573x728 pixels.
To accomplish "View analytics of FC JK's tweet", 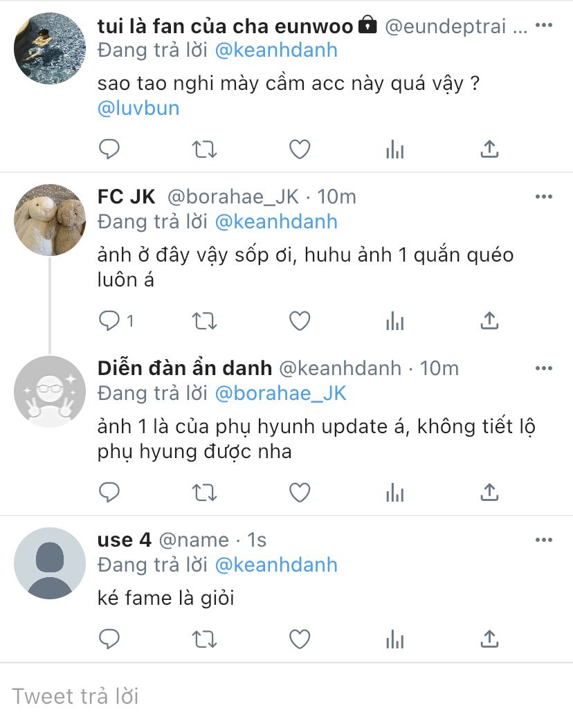I will (394, 321).
